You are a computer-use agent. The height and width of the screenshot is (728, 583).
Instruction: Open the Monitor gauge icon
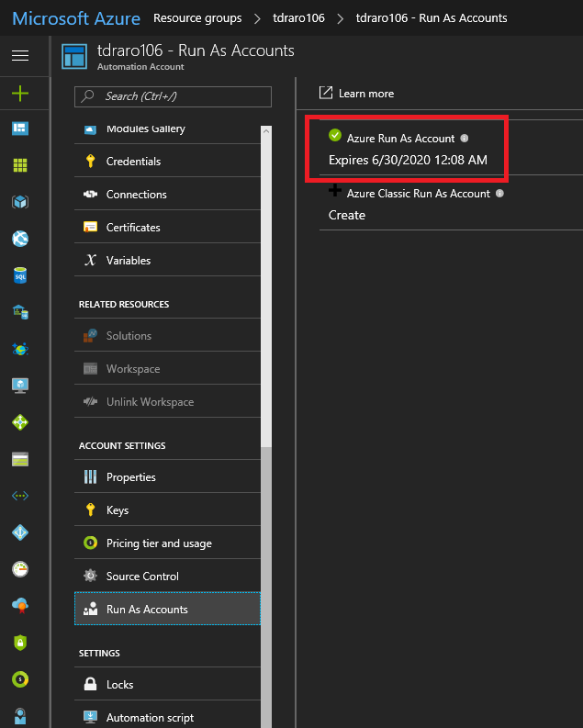tap(20, 569)
